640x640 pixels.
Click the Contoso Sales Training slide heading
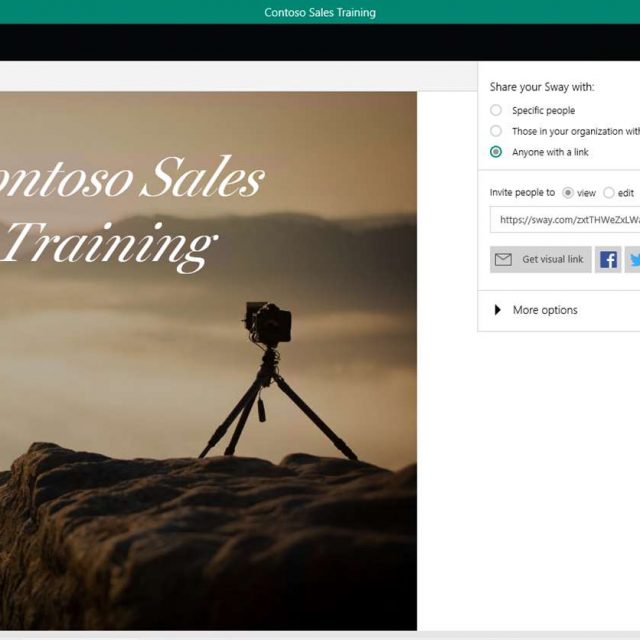[133, 213]
